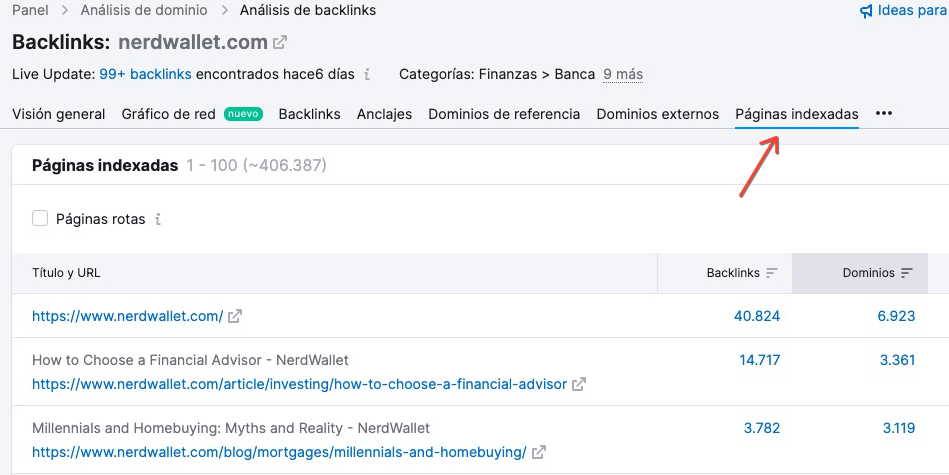Image resolution: width=949 pixels, height=475 pixels.
Task: Click Análisis de dominio breadcrumb
Action: [x=144, y=10]
